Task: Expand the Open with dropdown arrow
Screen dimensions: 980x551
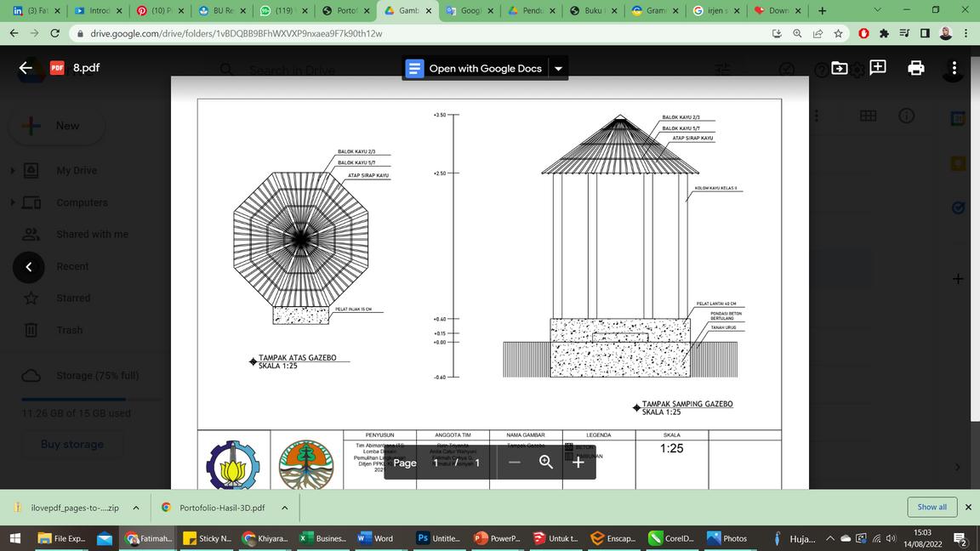Action: click(x=559, y=68)
